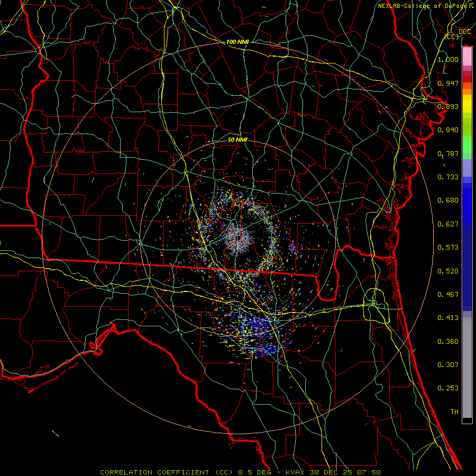Click the 50 NMI range ring label
This screenshot has width=476, height=476.
(x=237, y=140)
